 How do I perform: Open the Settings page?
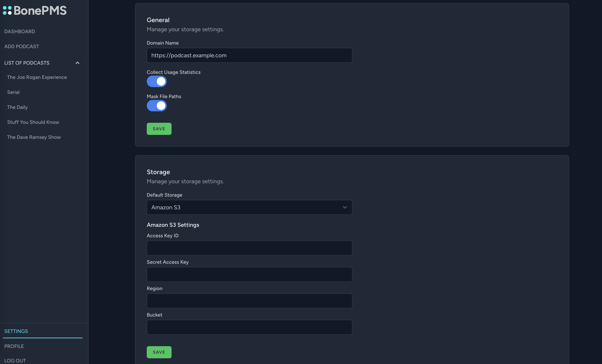(x=16, y=331)
